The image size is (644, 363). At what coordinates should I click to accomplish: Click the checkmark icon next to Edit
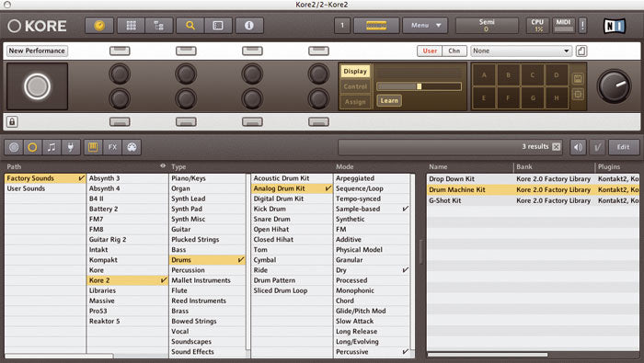tap(598, 147)
